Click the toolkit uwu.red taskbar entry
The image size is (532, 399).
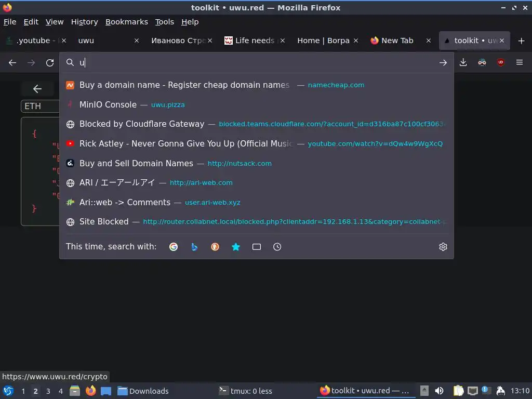click(365, 391)
